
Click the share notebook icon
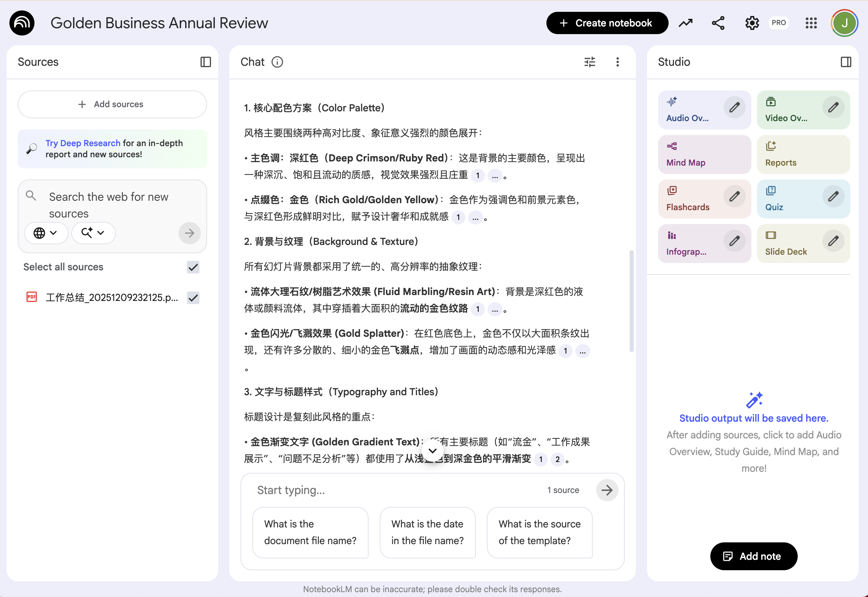tap(718, 23)
